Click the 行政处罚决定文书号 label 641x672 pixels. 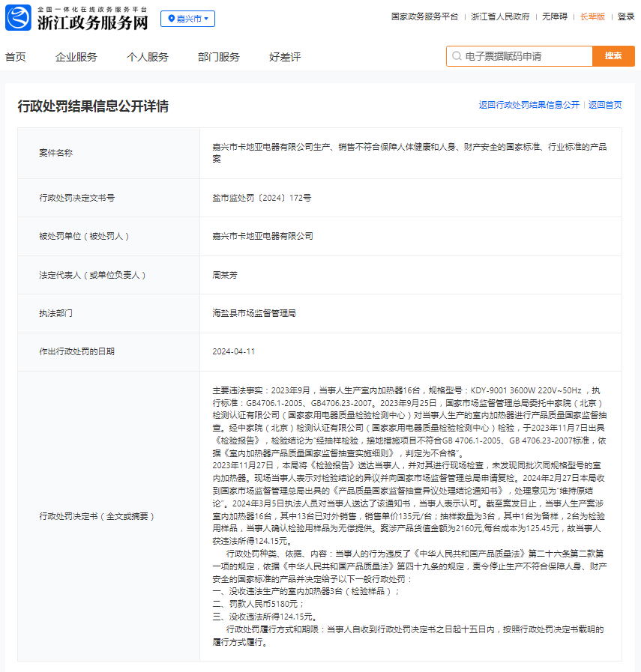[x=76, y=198]
